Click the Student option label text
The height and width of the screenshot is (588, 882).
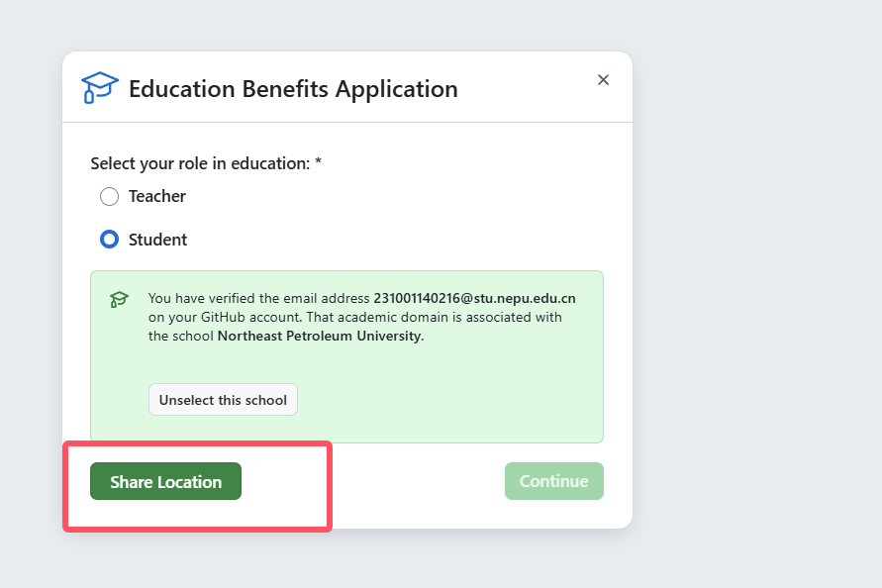click(x=158, y=240)
